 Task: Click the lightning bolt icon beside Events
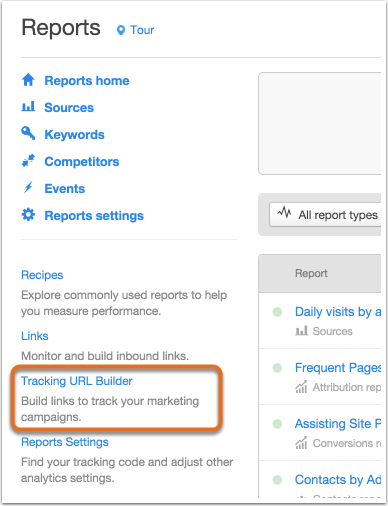[28, 187]
